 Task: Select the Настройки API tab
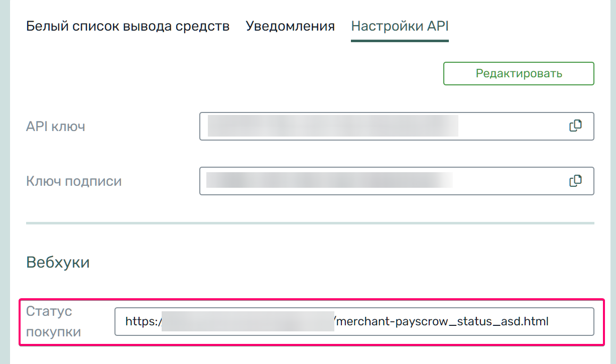coord(400,26)
